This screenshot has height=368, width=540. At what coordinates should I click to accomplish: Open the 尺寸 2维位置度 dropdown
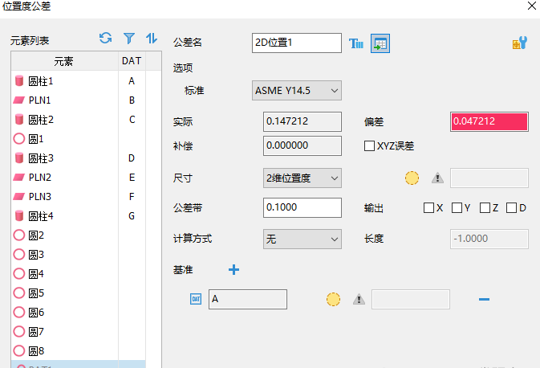302,178
